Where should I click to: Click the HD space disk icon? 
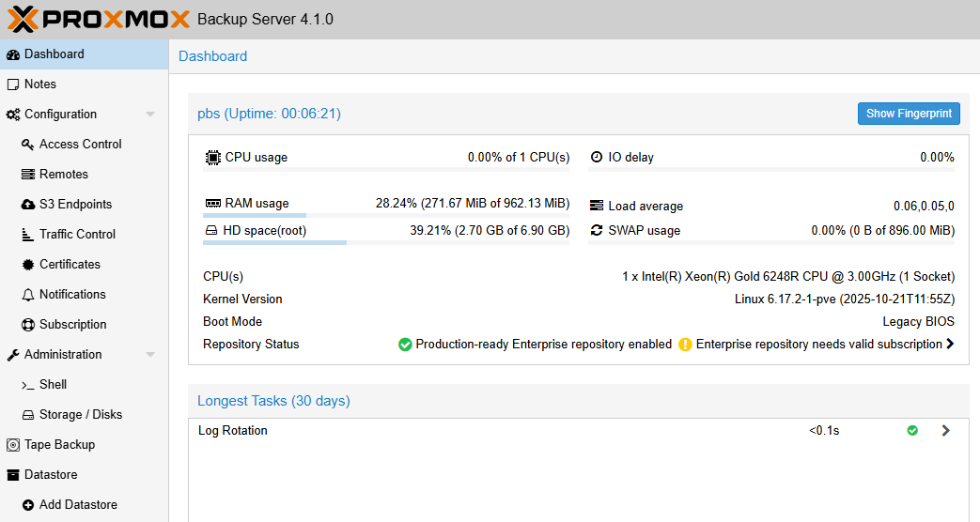211,230
